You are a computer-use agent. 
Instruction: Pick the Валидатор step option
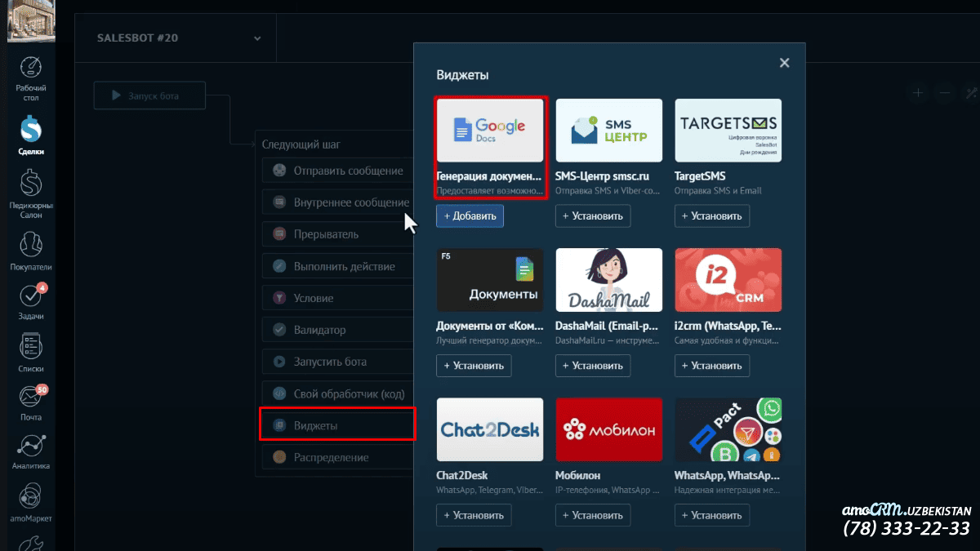pyautogui.click(x=338, y=330)
